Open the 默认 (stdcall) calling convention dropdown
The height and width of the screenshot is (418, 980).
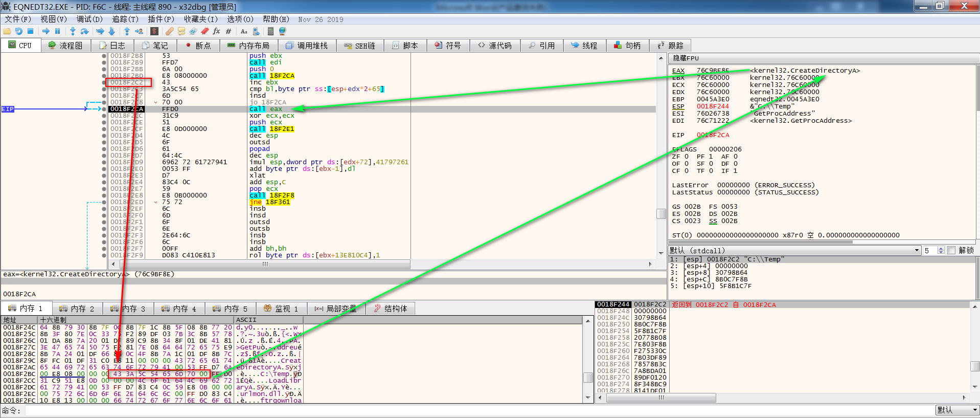pyautogui.click(x=794, y=250)
